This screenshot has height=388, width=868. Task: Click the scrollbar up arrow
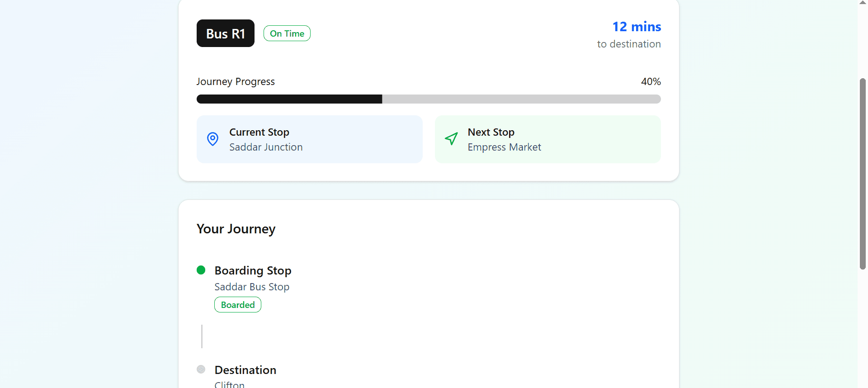[863, 2]
